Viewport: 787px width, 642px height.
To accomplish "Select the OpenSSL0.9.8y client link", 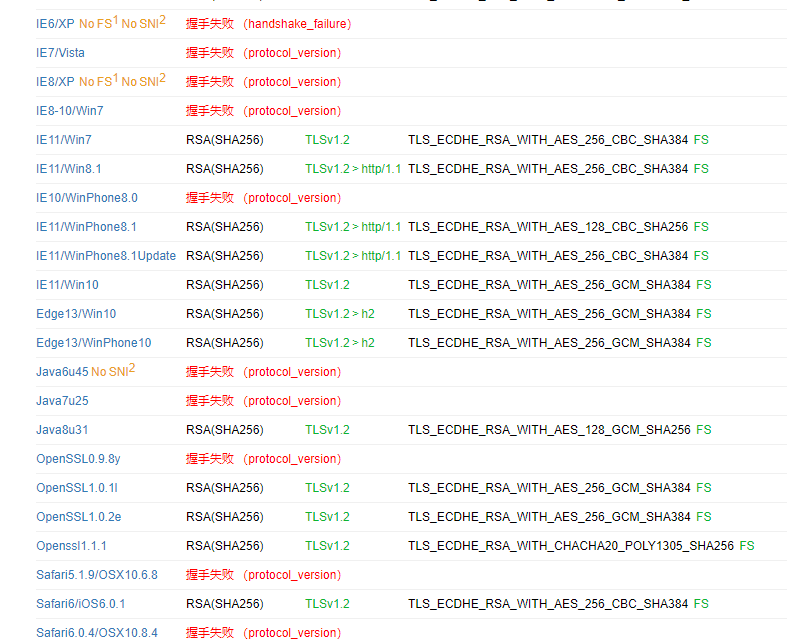I will click(78, 459).
